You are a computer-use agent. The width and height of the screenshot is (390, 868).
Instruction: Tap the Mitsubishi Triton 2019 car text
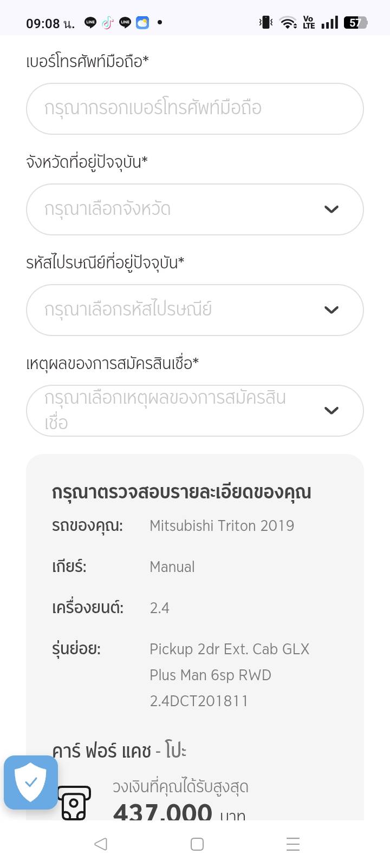pyautogui.click(x=222, y=525)
